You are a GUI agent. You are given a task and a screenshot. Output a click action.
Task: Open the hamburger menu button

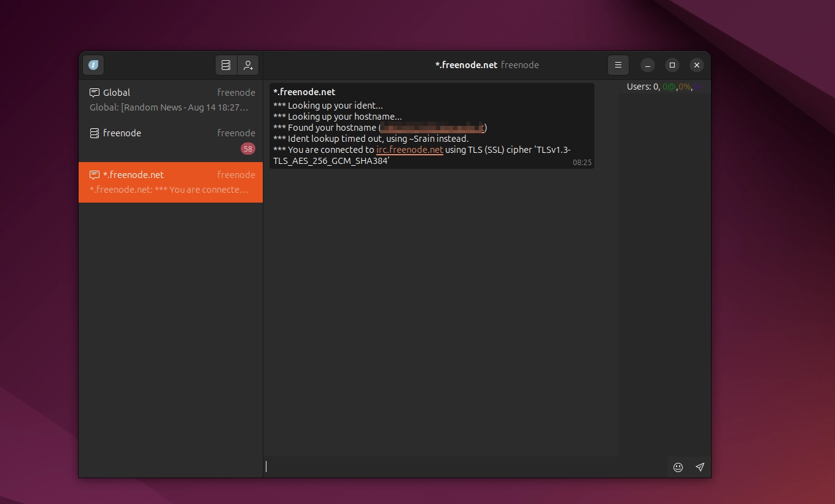click(x=618, y=65)
